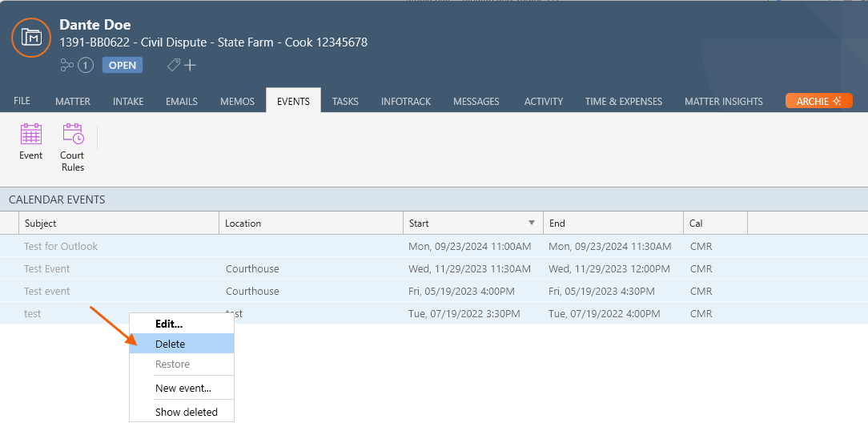
Task: Click the tag icon in header
Action: point(173,66)
